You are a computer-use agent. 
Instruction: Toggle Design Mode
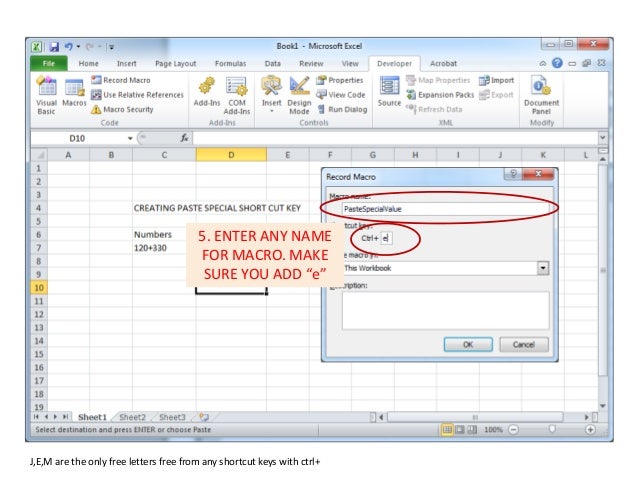click(x=299, y=96)
